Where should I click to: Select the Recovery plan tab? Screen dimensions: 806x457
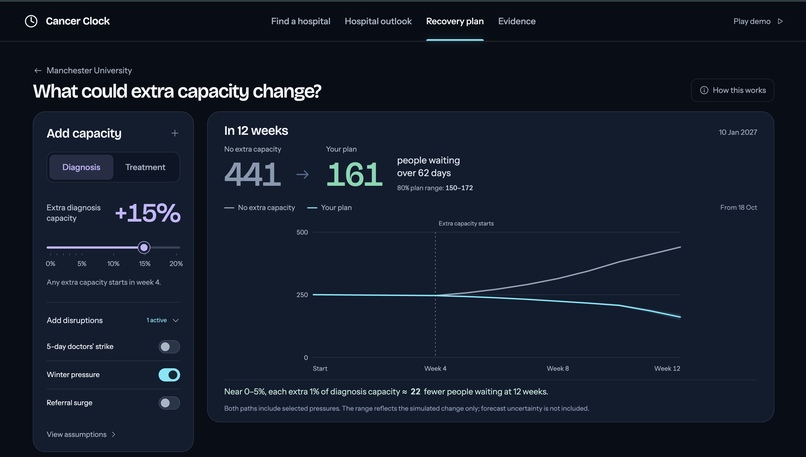[455, 21]
